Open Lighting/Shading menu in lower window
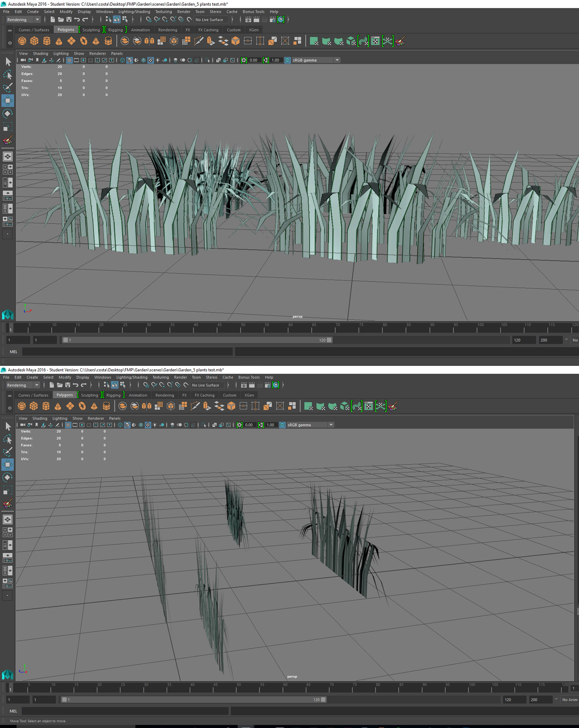Screen dimensions: 579x728 132,377
